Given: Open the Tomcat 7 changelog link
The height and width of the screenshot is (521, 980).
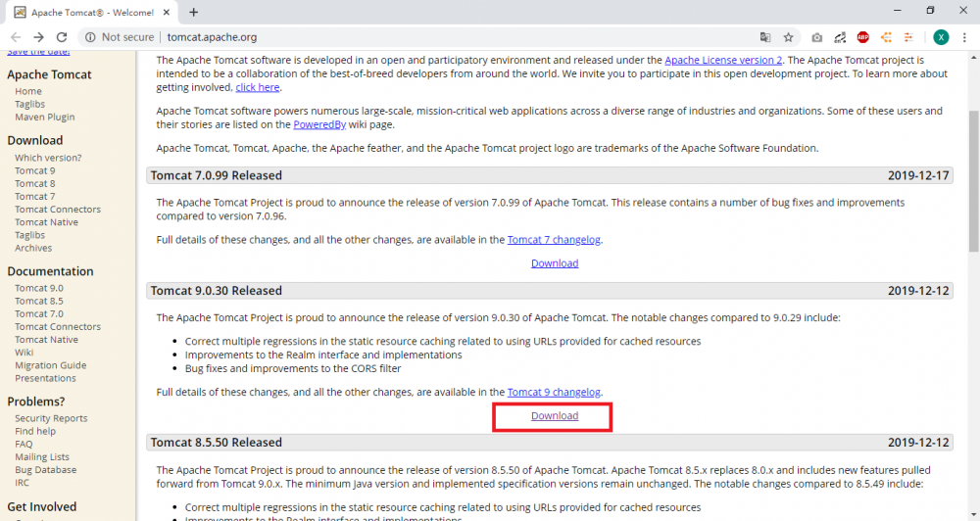Looking at the screenshot, I should (554, 239).
